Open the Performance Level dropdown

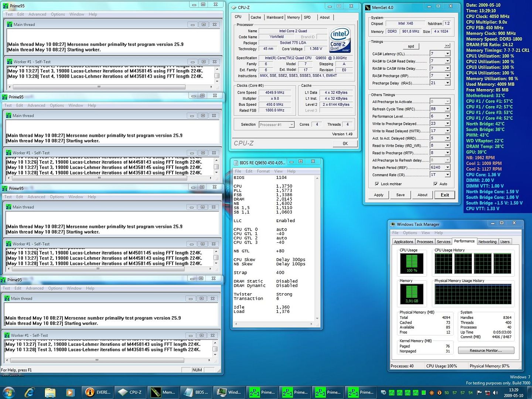tap(447, 116)
